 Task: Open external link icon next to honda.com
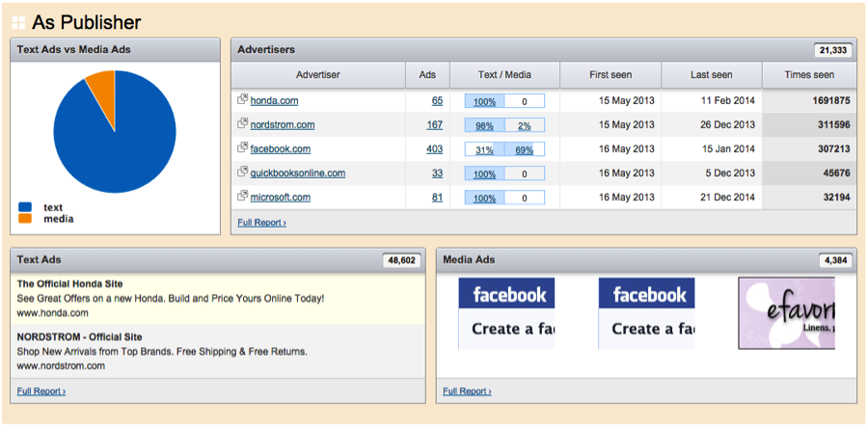coord(242,100)
